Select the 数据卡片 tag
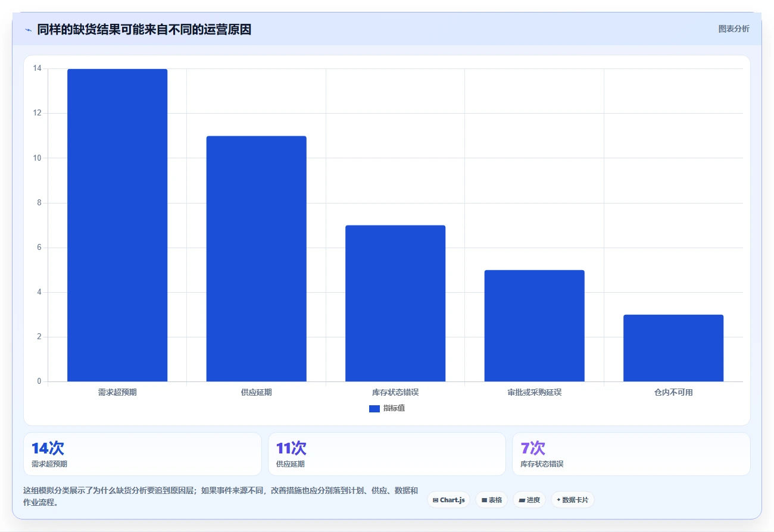 pos(572,500)
